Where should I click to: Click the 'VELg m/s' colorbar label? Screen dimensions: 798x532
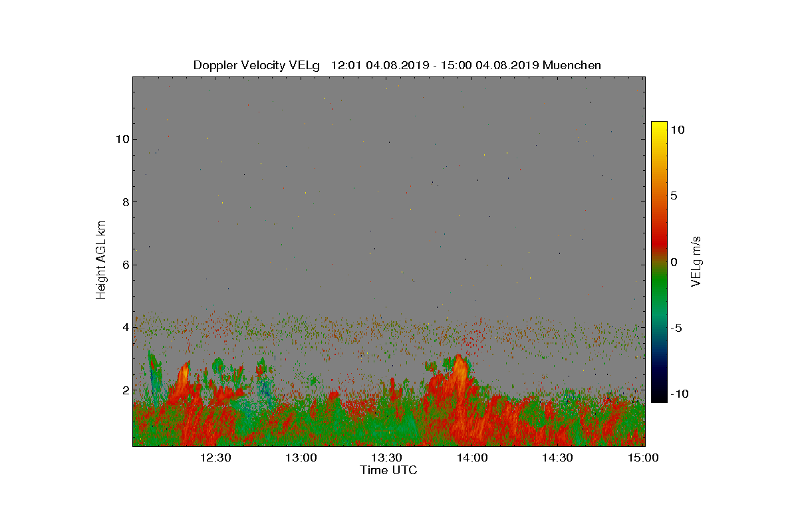(696, 260)
